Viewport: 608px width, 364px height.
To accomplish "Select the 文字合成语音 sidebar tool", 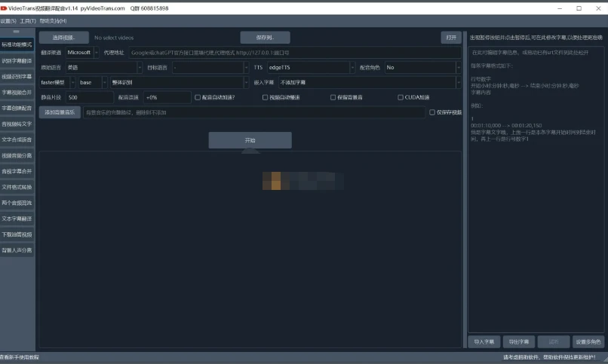I will 17,139.
